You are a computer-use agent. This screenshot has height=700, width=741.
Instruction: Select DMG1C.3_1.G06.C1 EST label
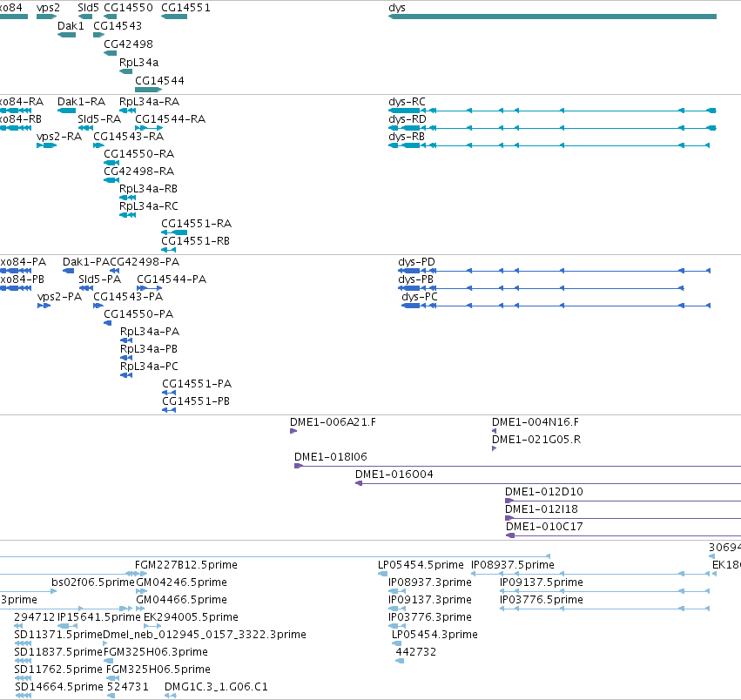217,687
